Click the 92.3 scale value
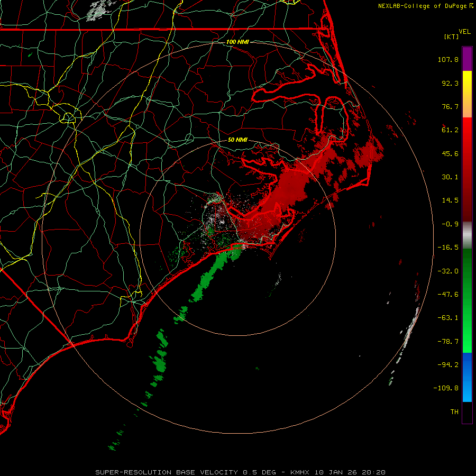Screen dimensions: 476x476 pyautogui.click(x=450, y=83)
